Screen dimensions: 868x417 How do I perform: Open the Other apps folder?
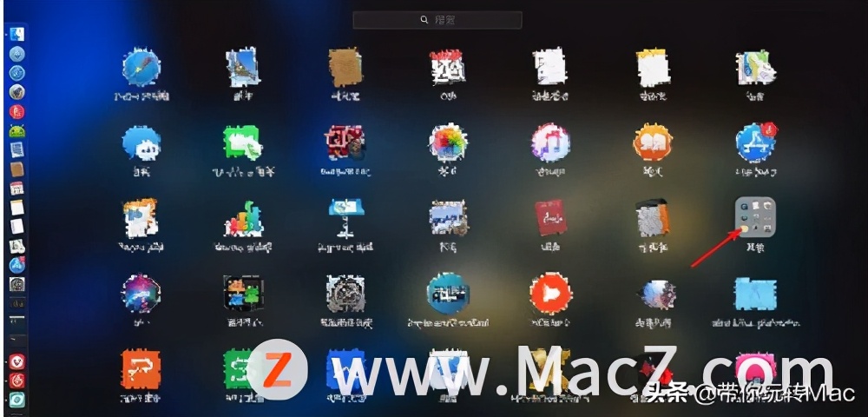[756, 217]
